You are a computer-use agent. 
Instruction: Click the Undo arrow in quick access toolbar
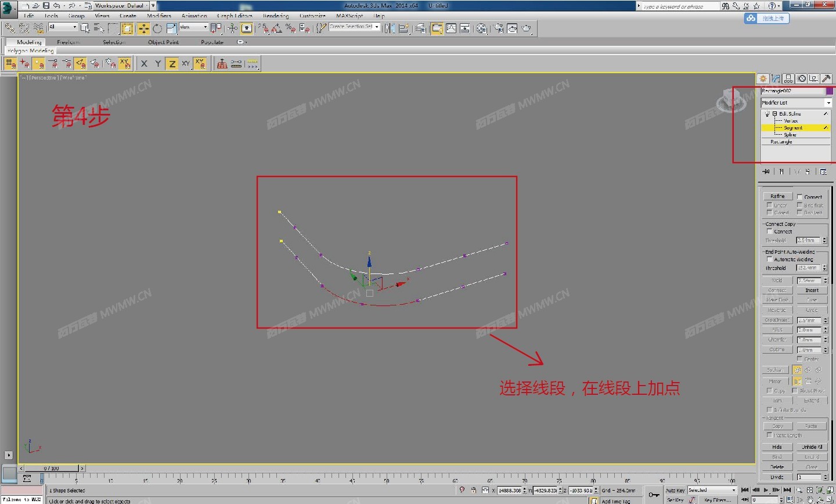[57, 5]
